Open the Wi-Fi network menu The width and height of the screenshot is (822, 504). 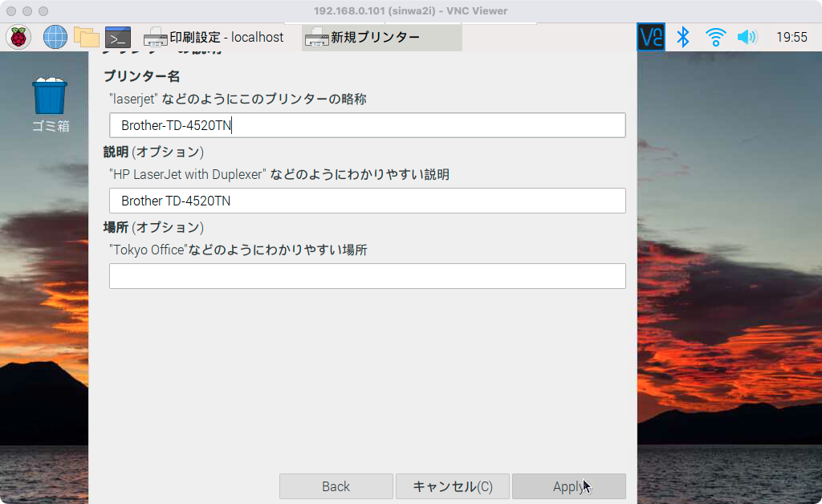715,37
